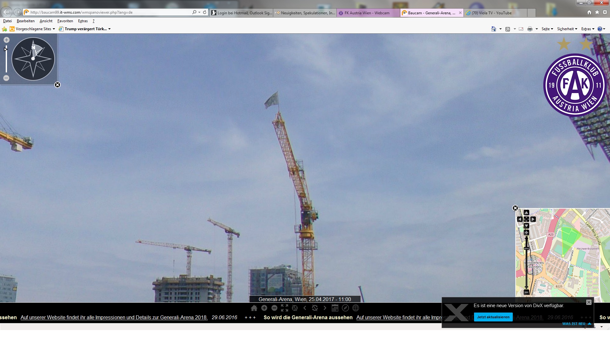Open address bar search dropdown arrow
This screenshot has height=364, width=610.
point(199,12)
